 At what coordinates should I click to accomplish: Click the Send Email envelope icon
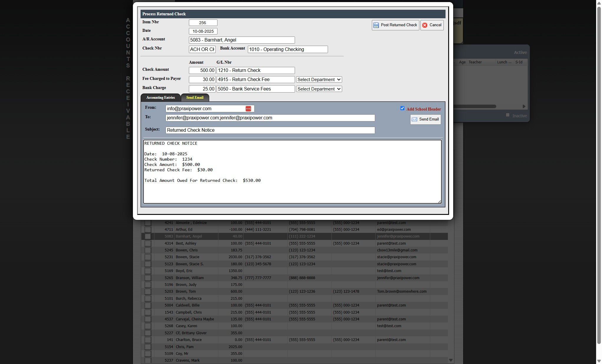pos(414,119)
